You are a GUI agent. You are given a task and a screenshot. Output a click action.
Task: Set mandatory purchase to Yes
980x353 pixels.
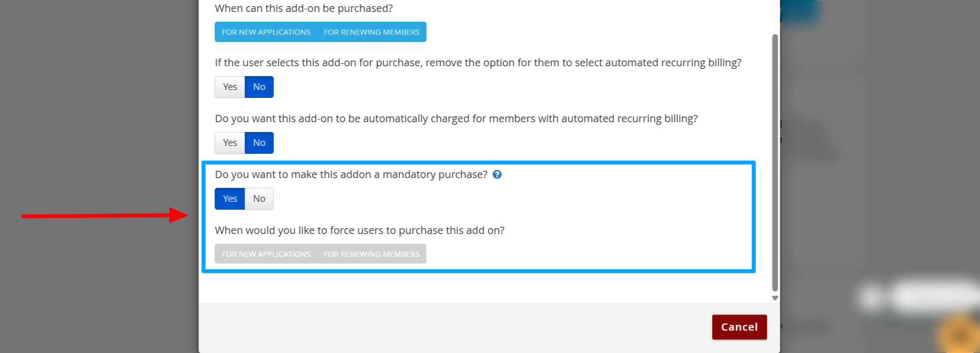click(x=230, y=199)
